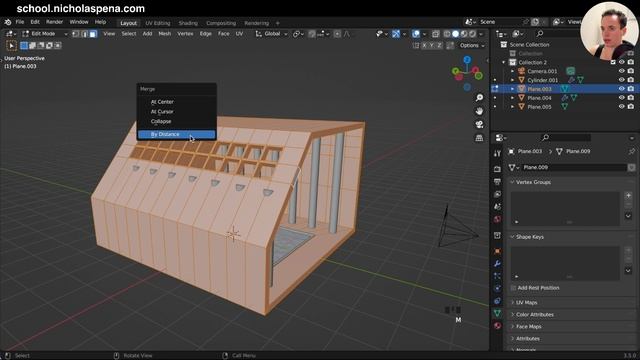This screenshot has height=360, width=640.
Task: Select vertex select mode icon
Action: coord(76,34)
